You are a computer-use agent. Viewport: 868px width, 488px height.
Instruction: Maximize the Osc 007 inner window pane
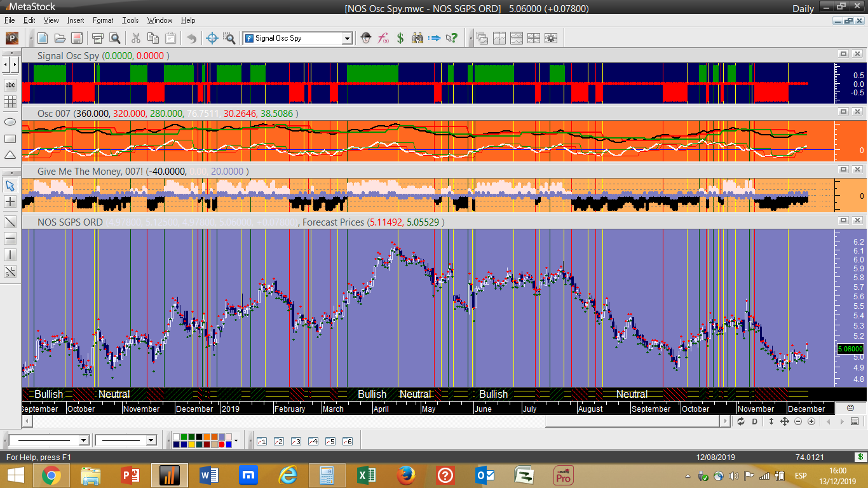pyautogui.click(x=843, y=111)
